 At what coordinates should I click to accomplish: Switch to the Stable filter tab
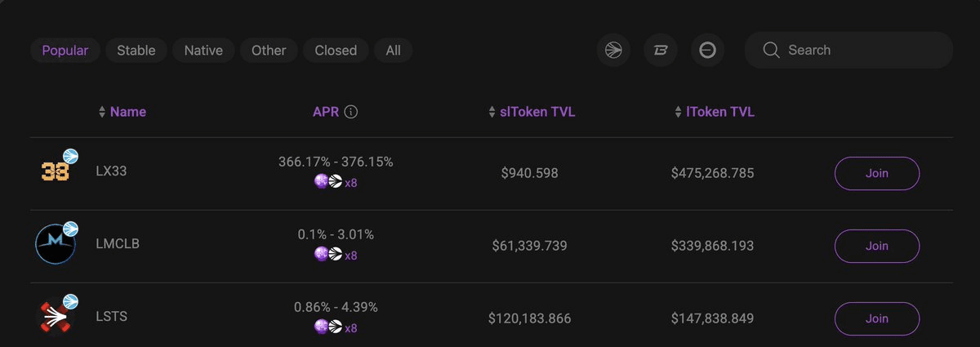136,51
